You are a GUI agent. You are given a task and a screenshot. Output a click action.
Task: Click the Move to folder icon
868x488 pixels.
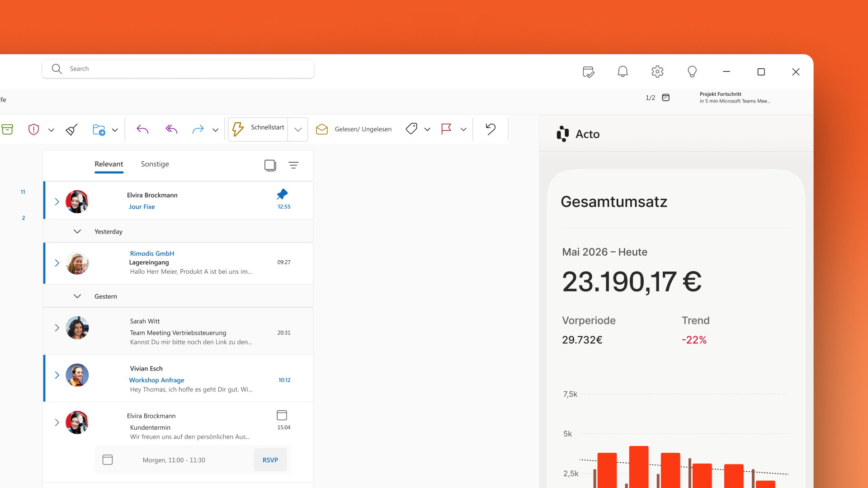point(99,130)
